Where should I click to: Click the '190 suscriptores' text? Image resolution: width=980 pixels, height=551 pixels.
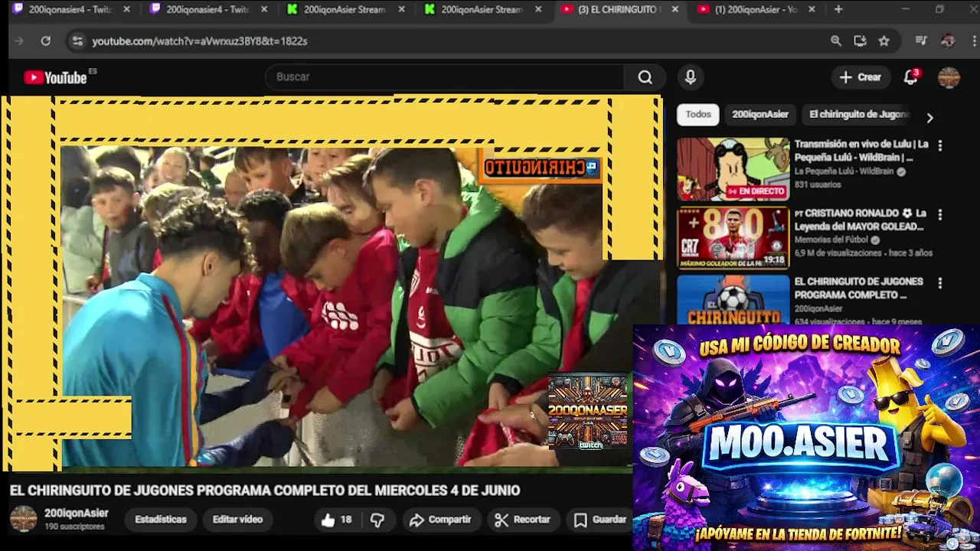[x=74, y=527]
